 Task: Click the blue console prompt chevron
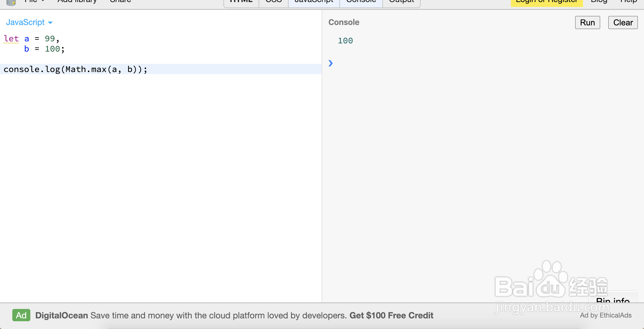pyautogui.click(x=330, y=63)
